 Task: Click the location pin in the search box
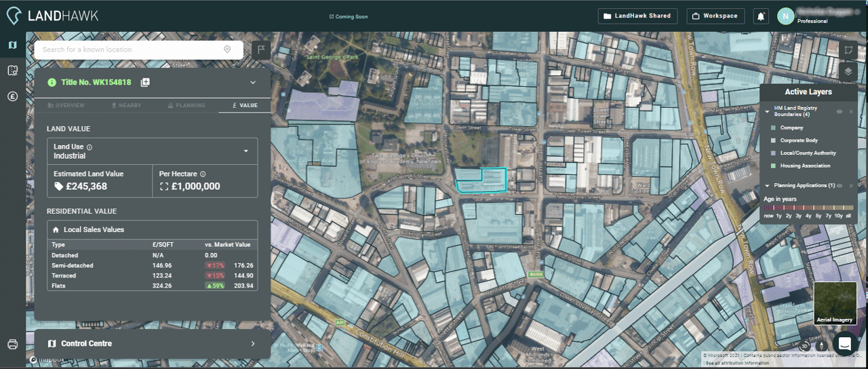pyautogui.click(x=227, y=50)
